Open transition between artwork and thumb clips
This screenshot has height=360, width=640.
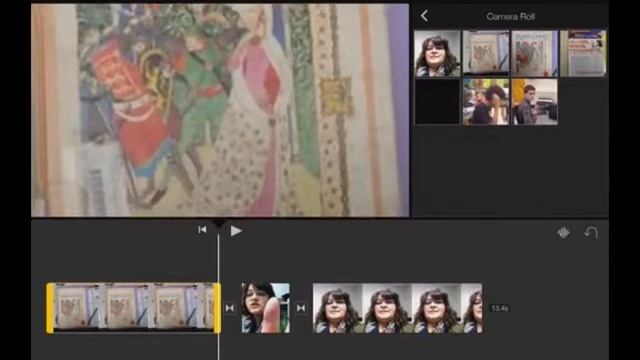point(229,308)
